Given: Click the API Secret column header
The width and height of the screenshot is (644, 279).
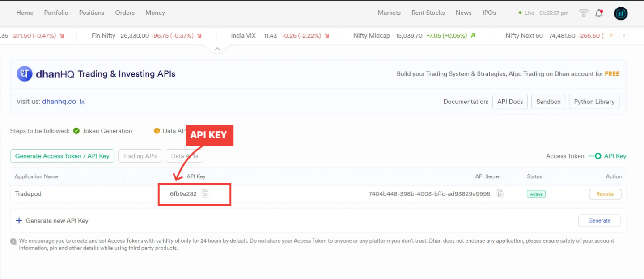Looking at the screenshot, I should coord(488,176).
